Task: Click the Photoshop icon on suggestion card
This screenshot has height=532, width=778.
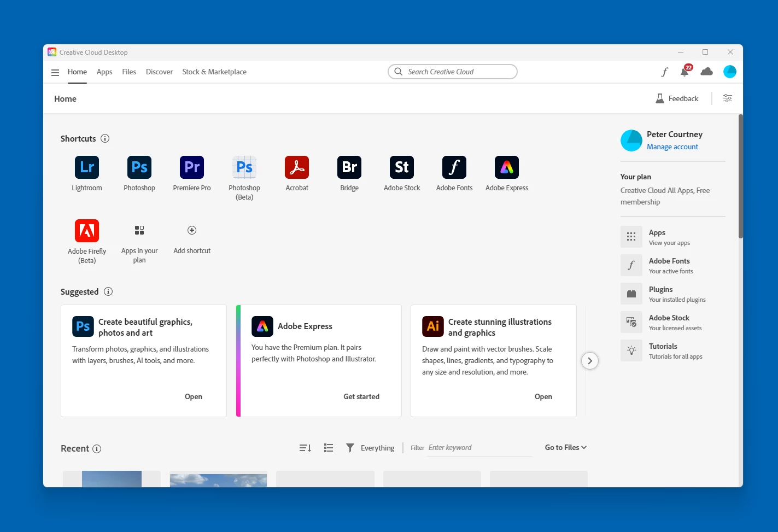Action: point(83,326)
